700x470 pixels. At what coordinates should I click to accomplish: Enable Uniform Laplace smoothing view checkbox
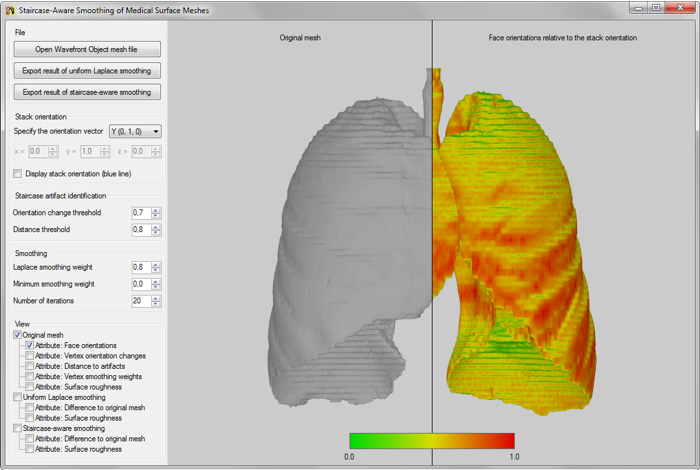tap(17, 397)
